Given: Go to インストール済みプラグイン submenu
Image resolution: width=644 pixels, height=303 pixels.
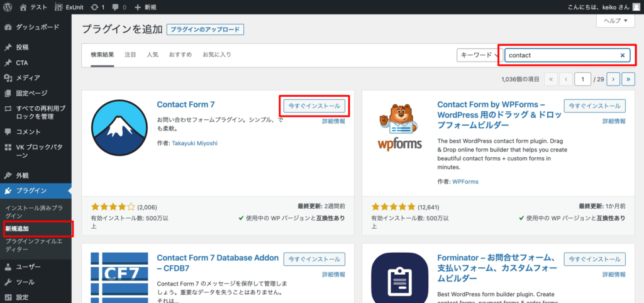Looking at the screenshot, I should coord(34,211).
